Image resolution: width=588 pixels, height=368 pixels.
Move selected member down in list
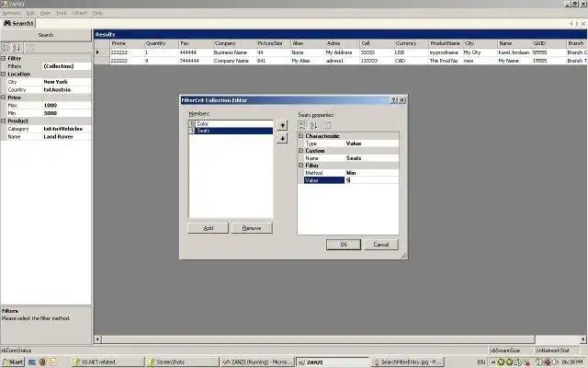pyautogui.click(x=282, y=139)
